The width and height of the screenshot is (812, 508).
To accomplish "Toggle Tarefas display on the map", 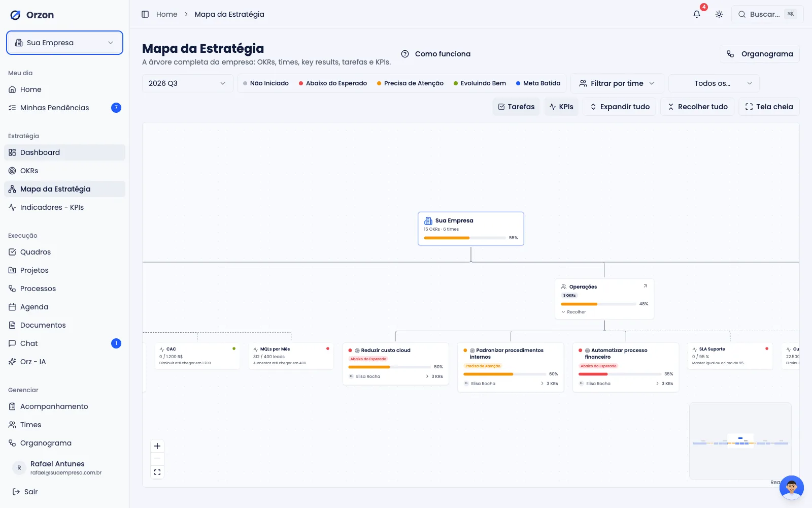I will (516, 107).
